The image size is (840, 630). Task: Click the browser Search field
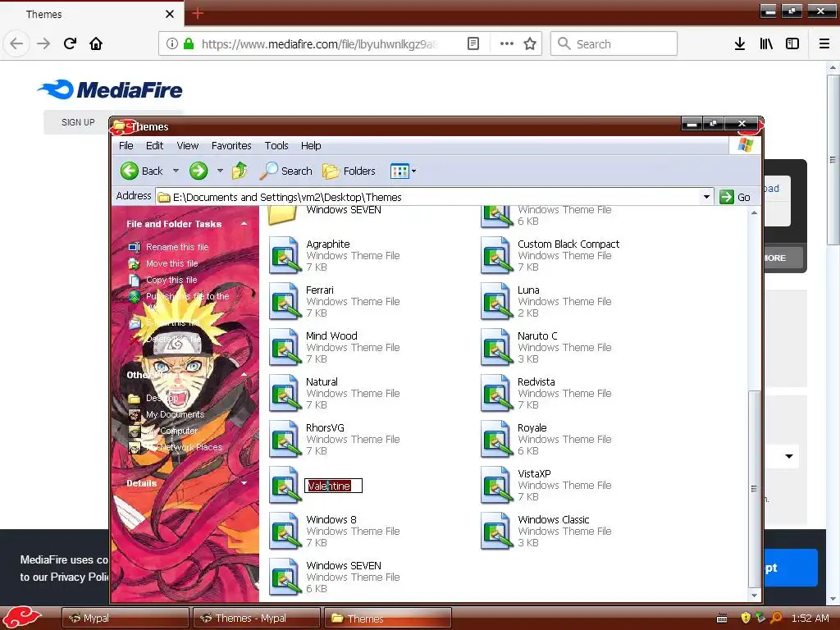tap(614, 44)
